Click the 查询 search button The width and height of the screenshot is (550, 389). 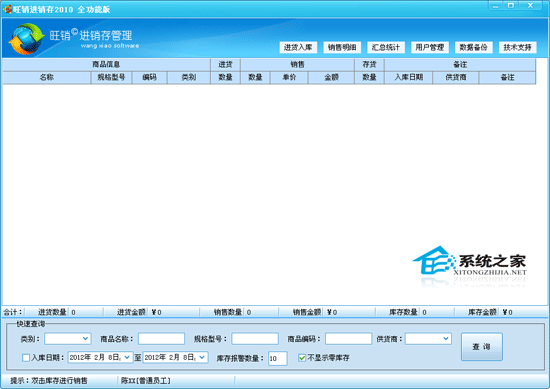point(482,347)
